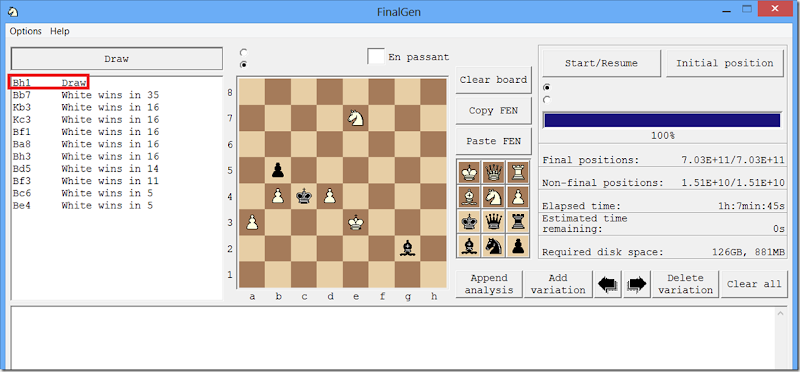Select the black knight in piece palette
The height and width of the screenshot is (372, 800).
(493, 245)
